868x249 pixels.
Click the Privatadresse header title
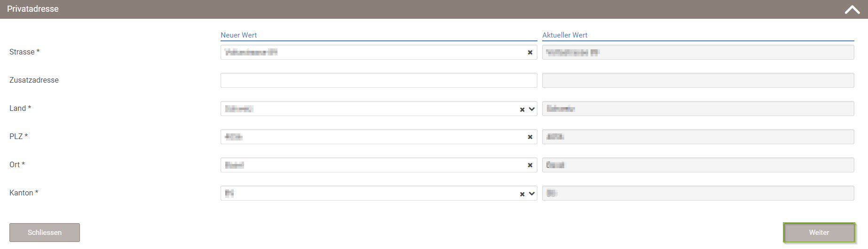(33, 9)
